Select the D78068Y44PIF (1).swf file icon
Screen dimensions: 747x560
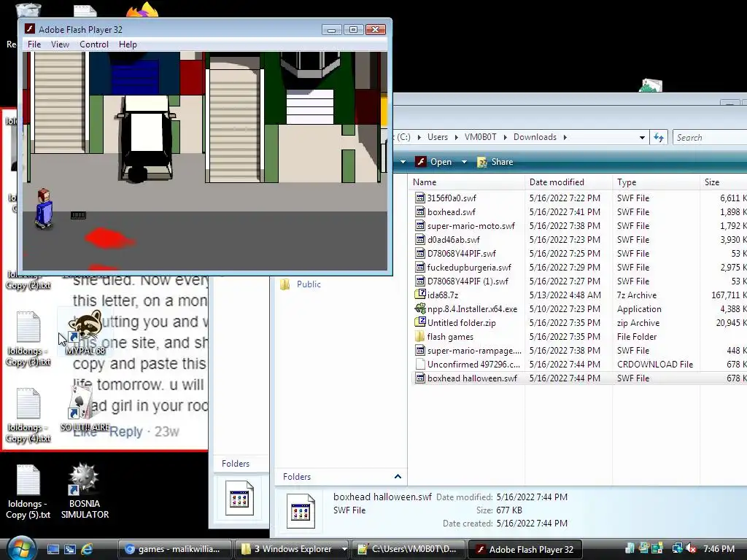419,281
